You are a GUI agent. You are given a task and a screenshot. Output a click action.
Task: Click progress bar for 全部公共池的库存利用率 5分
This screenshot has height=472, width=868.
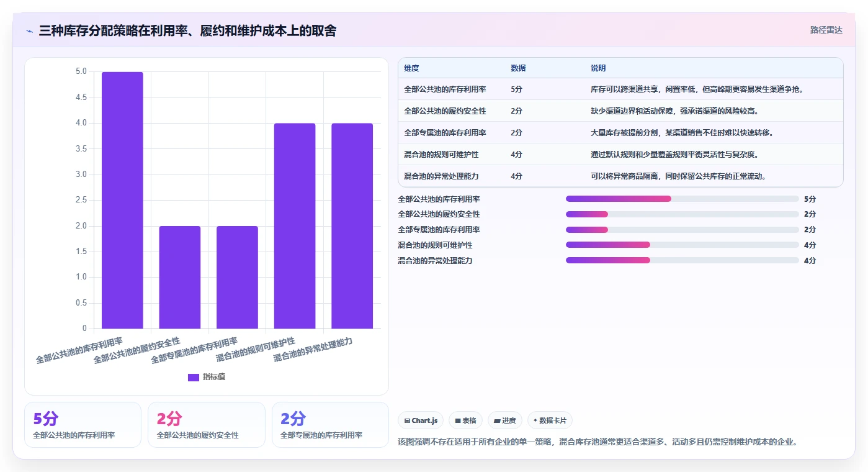pyautogui.click(x=682, y=199)
